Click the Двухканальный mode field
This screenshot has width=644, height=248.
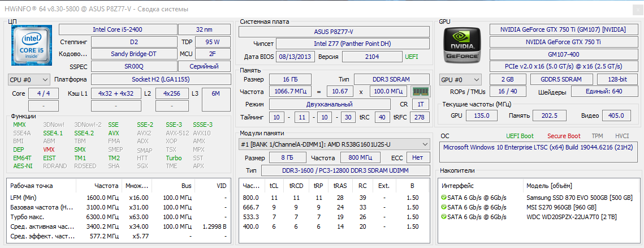click(330, 104)
